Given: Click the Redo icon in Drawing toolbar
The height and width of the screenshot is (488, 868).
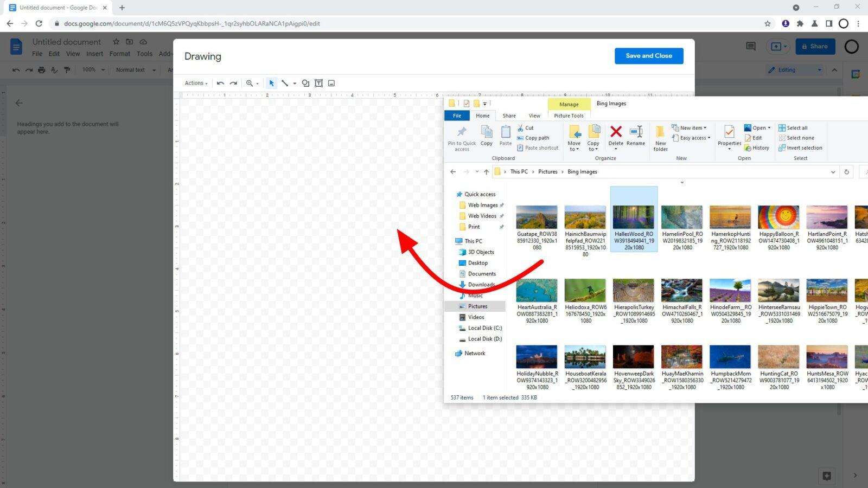Looking at the screenshot, I should (234, 83).
